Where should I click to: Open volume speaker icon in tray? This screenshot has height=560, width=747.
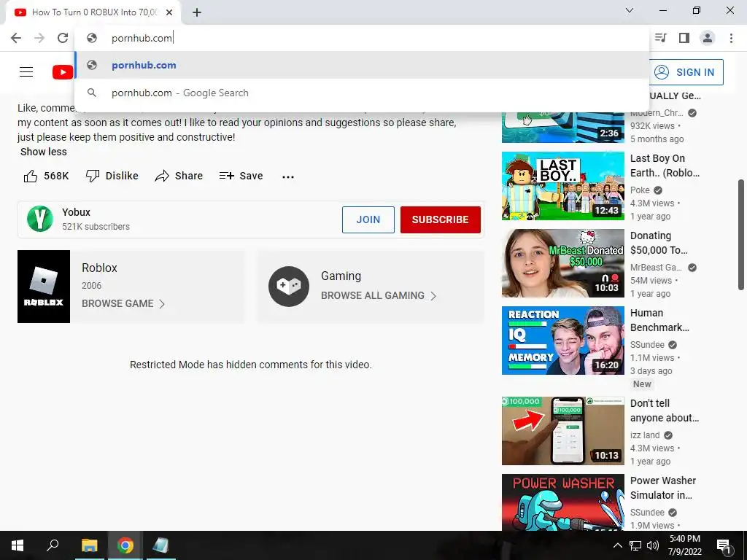coord(653,545)
